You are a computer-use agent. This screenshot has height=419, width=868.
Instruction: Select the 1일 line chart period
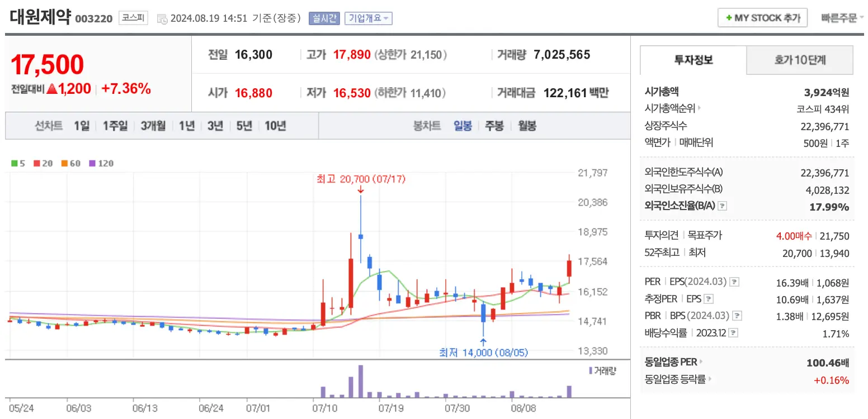[x=82, y=126]
